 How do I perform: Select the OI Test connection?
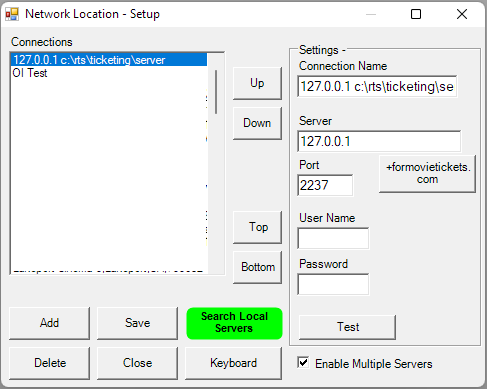click(109, 73)
